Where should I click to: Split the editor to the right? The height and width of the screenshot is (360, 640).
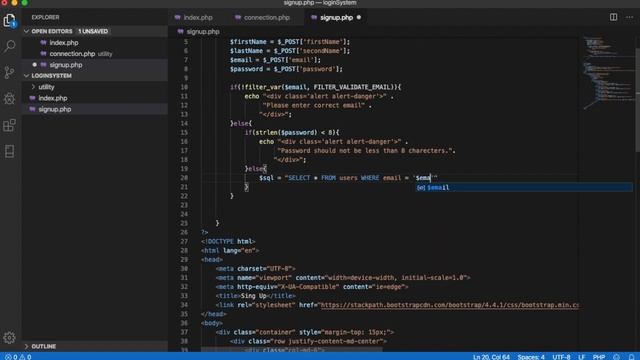coord(613,17)
